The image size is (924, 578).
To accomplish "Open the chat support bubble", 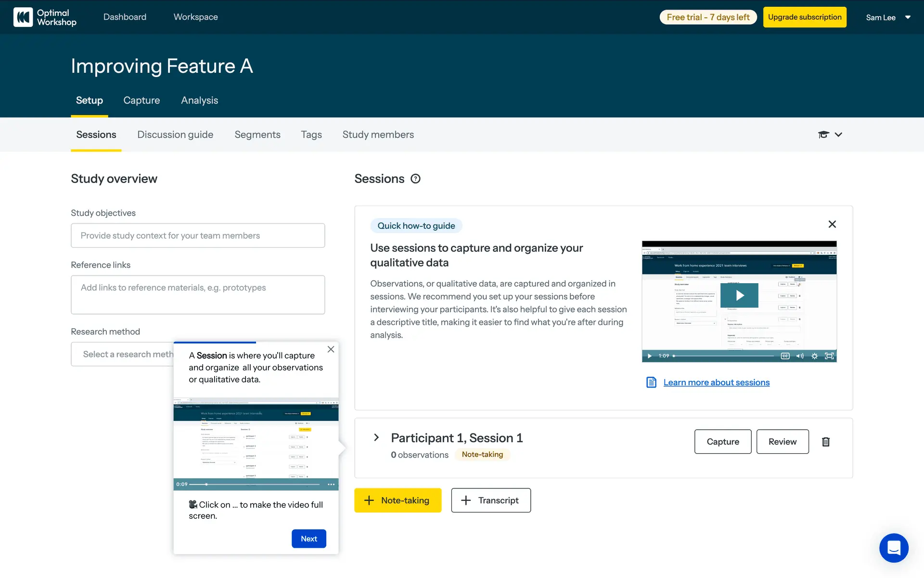I will tap(894, 548).
